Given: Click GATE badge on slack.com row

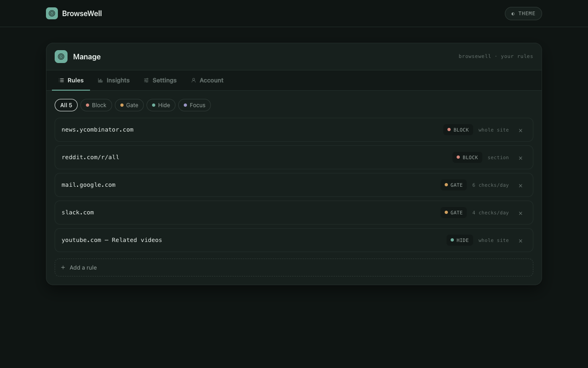Looking at the screenshot, I should click(x=453, y=213).
